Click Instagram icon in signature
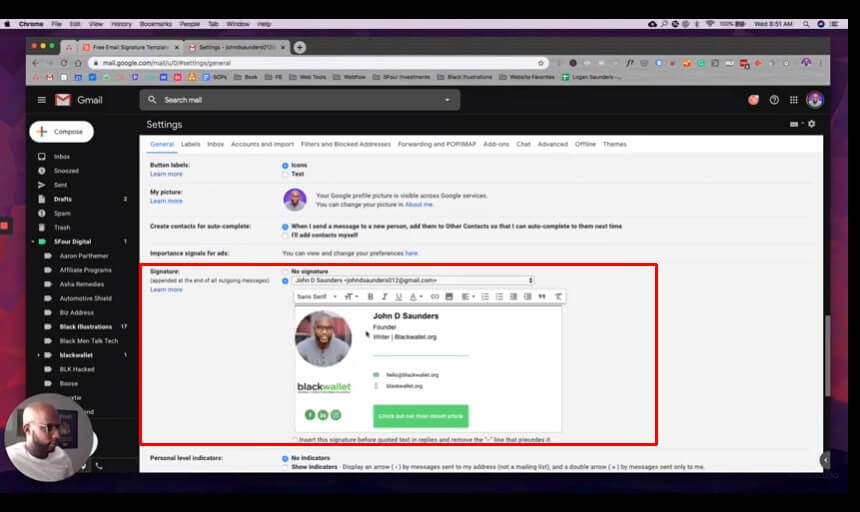Viewport: 860px width, 512px height. pos(336,415)
